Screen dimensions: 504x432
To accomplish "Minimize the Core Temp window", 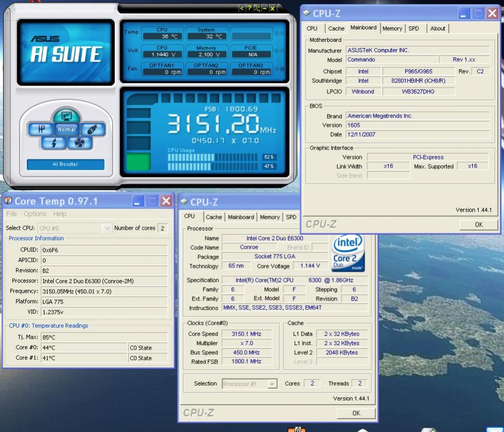I will (x=138, y=201).
